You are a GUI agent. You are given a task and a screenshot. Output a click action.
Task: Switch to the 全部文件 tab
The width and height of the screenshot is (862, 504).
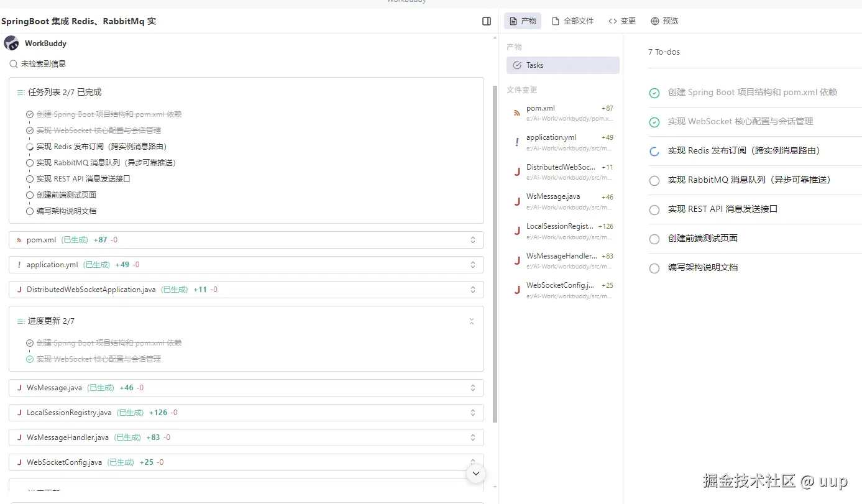(x=572, y=21)
